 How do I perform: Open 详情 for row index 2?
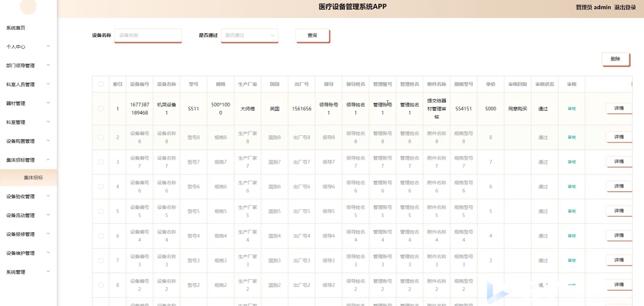click(619, 137)
